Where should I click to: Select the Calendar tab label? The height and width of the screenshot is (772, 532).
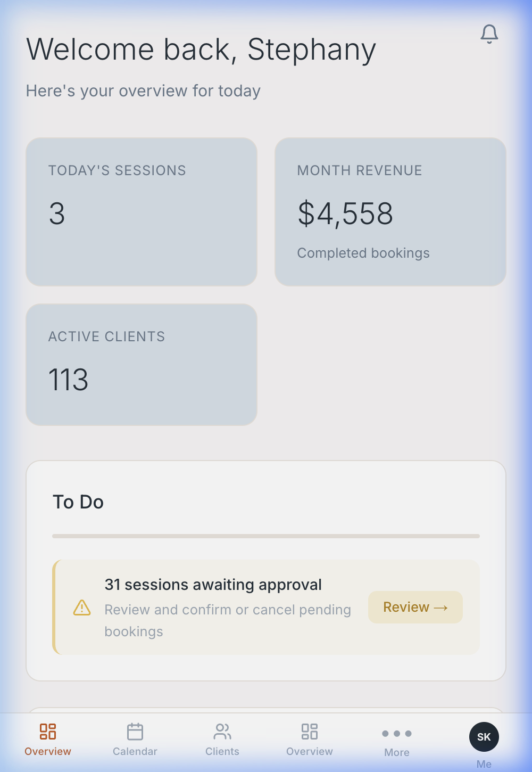pyautogui.click(x=135, y=751)
